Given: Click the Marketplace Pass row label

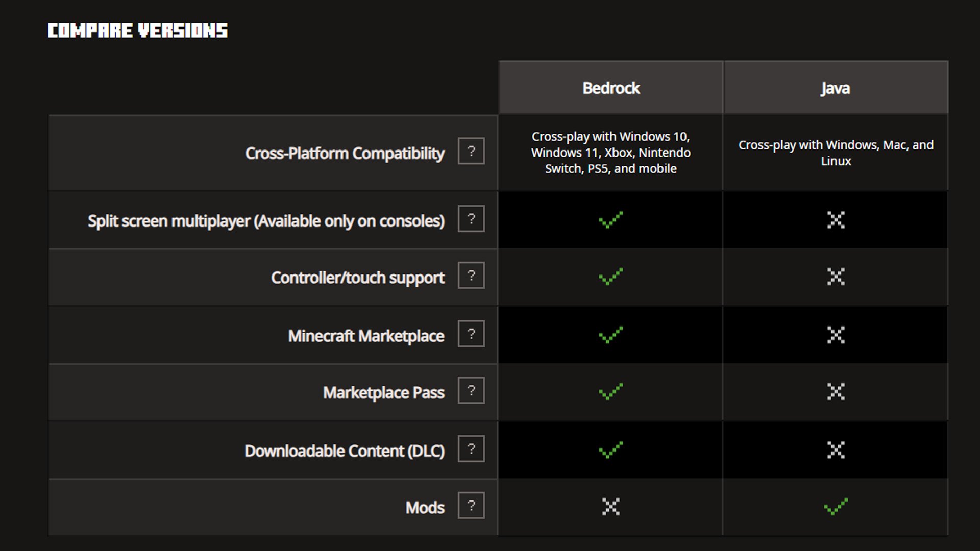Looking at the screenshot, I should pos(384,392).
